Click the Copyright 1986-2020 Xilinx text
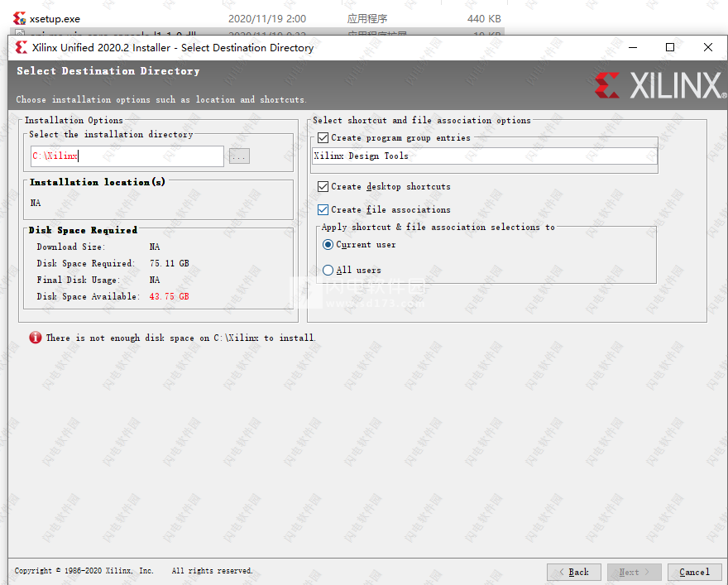The width and height of the screenshot is (728, 585). 84,571
